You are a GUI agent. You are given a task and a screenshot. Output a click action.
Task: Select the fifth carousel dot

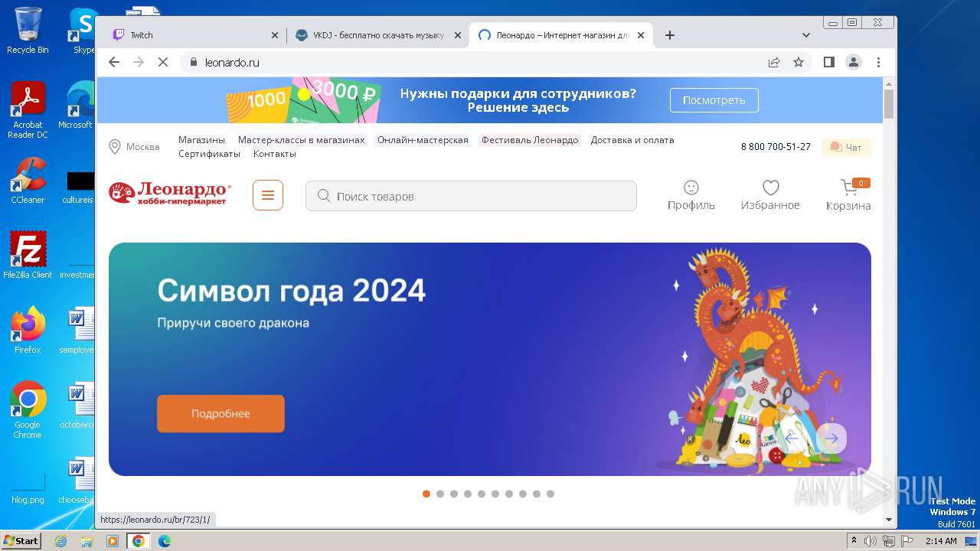coord(482,494)
